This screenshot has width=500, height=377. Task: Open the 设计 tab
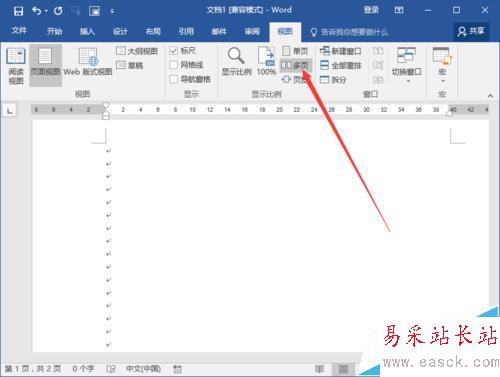pos(120,31)
